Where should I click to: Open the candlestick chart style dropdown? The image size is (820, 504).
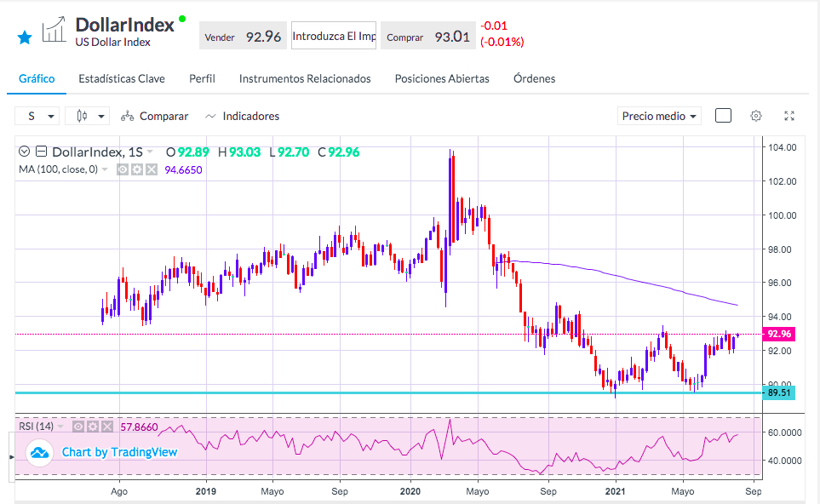tap(88, 116)
